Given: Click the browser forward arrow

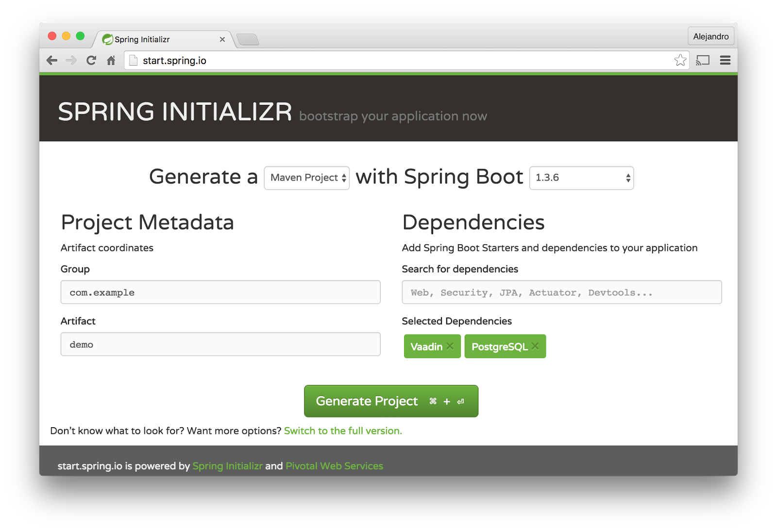Looking at the screenshot, I should point(71,60).
